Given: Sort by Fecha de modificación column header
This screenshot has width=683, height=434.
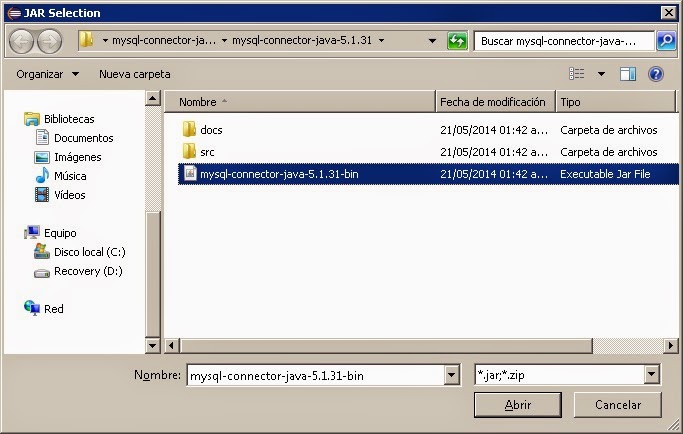Looking at the screenshot, I should point(496,102).
